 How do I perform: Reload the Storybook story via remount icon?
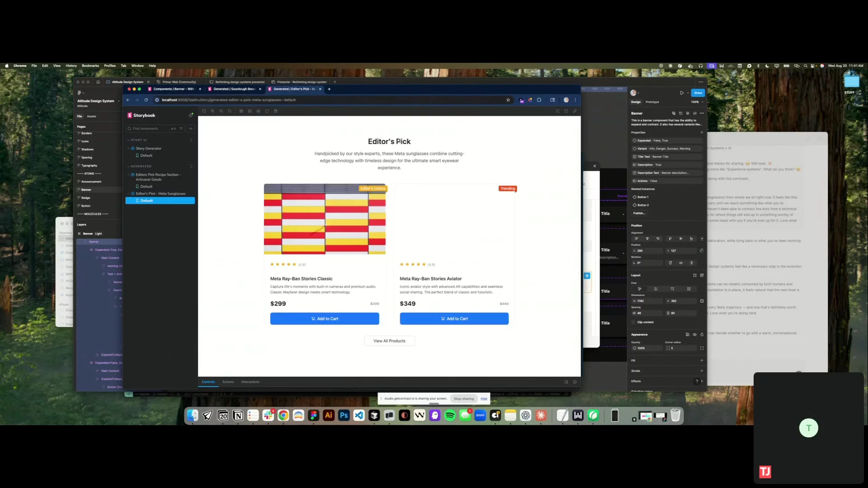pyautogui.click(x=204, y=111)
